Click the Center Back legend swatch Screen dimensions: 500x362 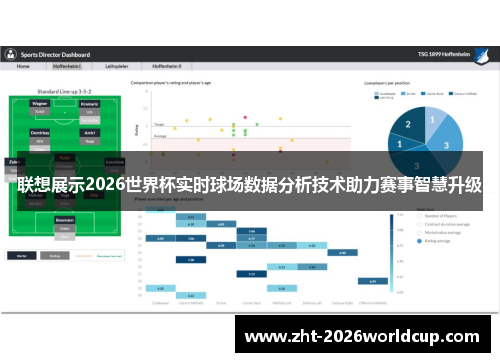point(423,94)
